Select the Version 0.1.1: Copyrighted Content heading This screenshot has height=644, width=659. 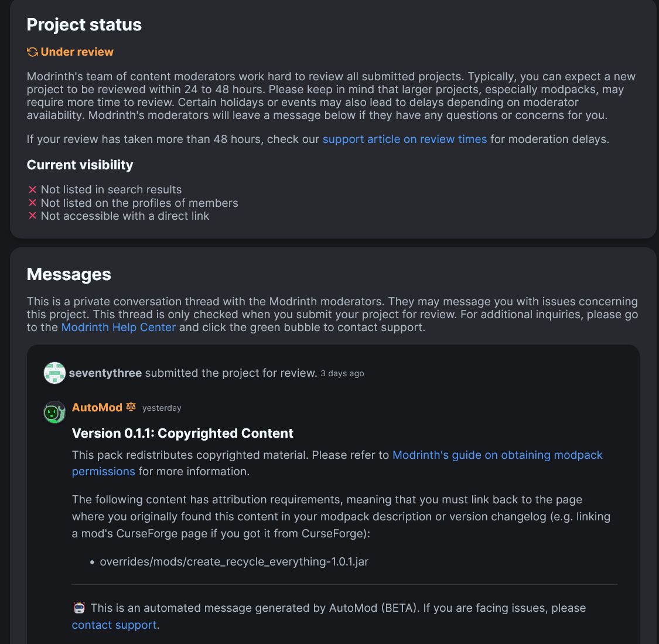[182, 434]
